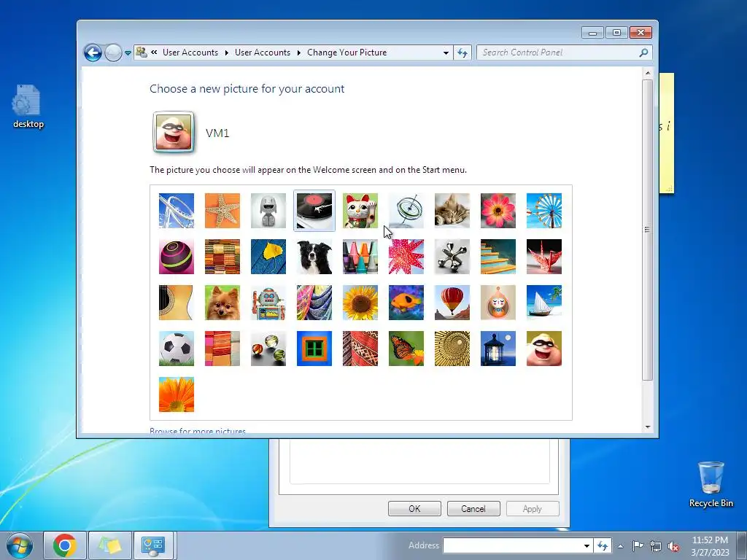Screen dimensions: 747x560
Task: Select the orange stairs picture
Action: pos(498,257)
